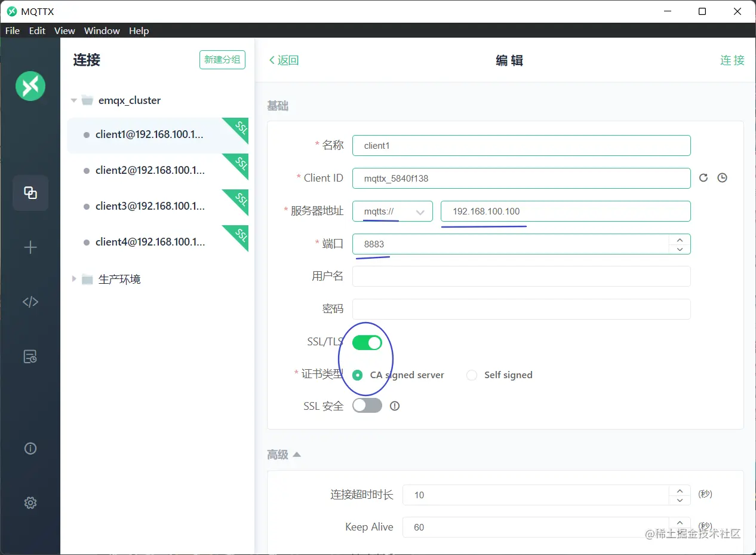Click the plus icon for new connection
This screenshot has height=555, width=756.
30,247
